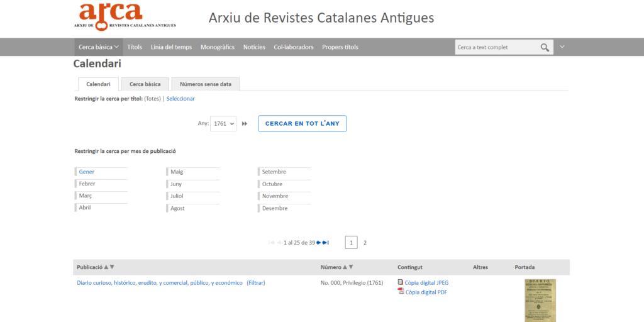Screen dimensions: 644x322
Task: Open Títols in the navigation bar
Action: coord(135,47)
